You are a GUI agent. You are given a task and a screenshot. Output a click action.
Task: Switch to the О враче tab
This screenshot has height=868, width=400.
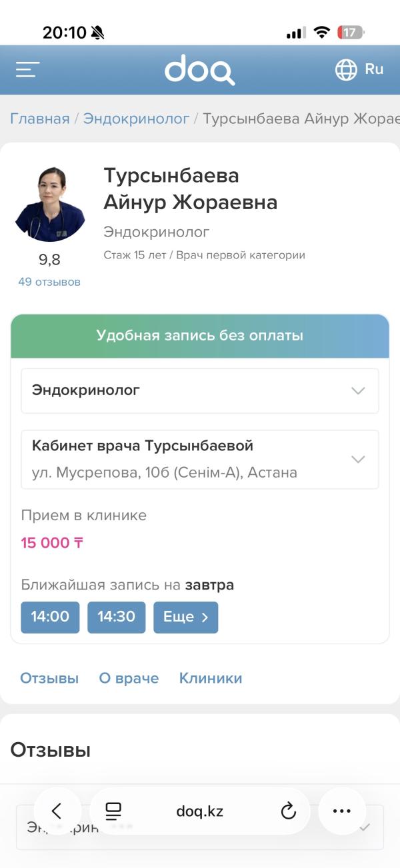129,678
